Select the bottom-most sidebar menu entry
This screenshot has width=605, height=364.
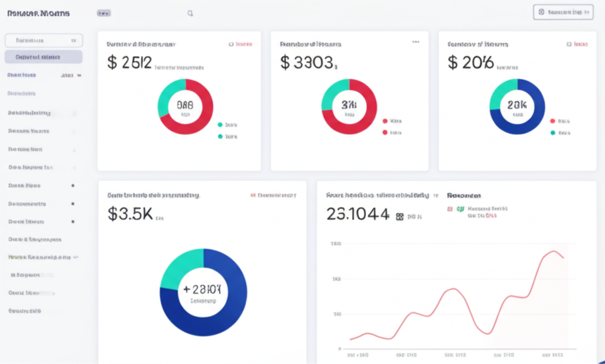pos(26,310)
